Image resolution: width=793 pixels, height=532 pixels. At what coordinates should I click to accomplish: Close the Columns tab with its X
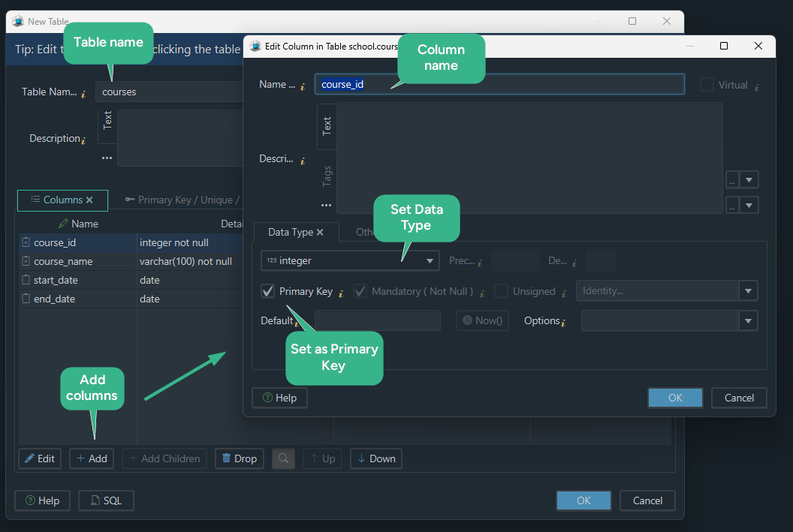click(89, 200)
